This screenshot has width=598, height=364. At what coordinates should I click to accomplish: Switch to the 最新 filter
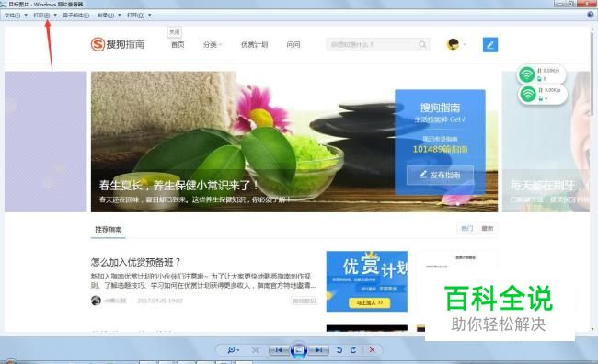pos(487,228)
